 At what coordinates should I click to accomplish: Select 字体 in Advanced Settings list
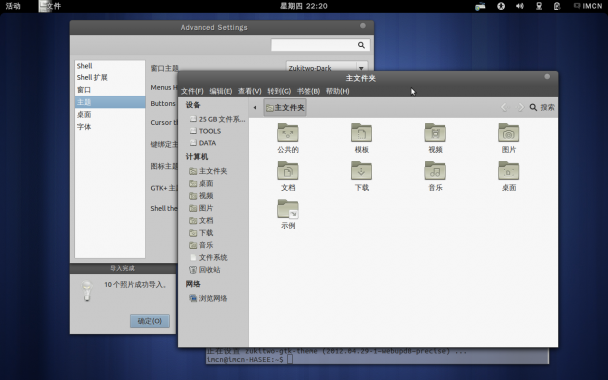(x=110, y=127)
